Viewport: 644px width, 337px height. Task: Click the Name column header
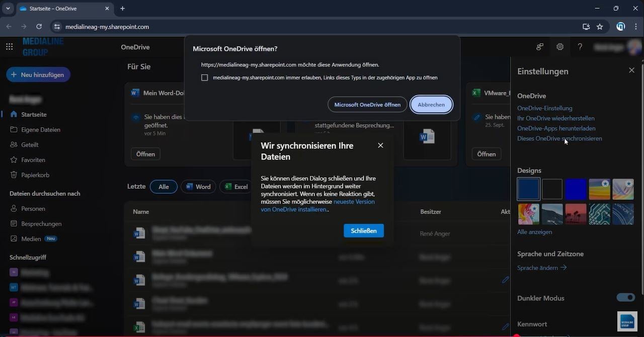click(x=141, y=212)
